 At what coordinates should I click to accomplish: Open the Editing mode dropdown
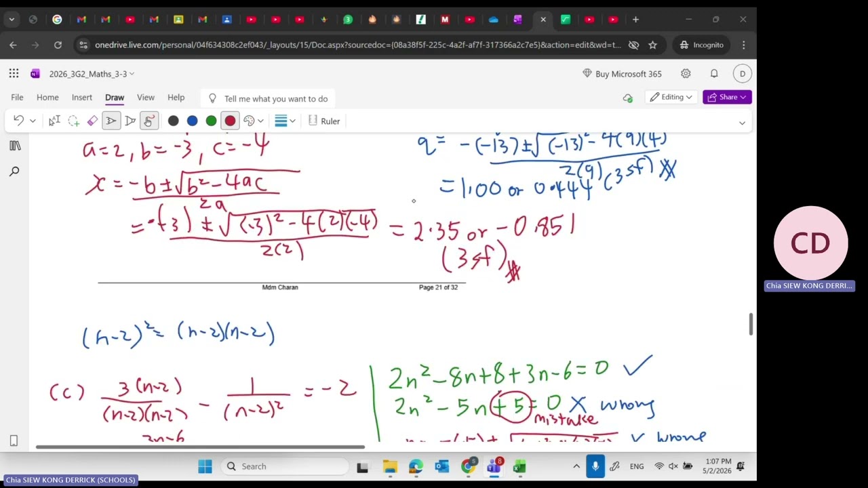point(671,97)
